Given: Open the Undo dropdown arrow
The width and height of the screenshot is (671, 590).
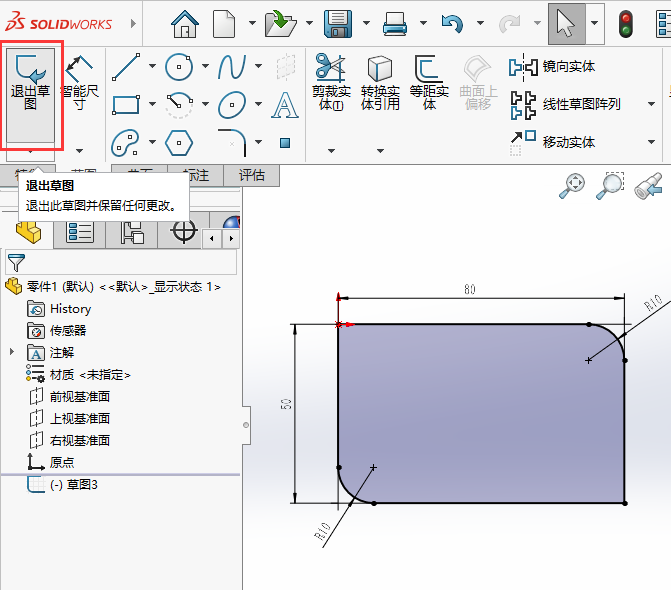Looking at the screenshot, I should point(480,23).
